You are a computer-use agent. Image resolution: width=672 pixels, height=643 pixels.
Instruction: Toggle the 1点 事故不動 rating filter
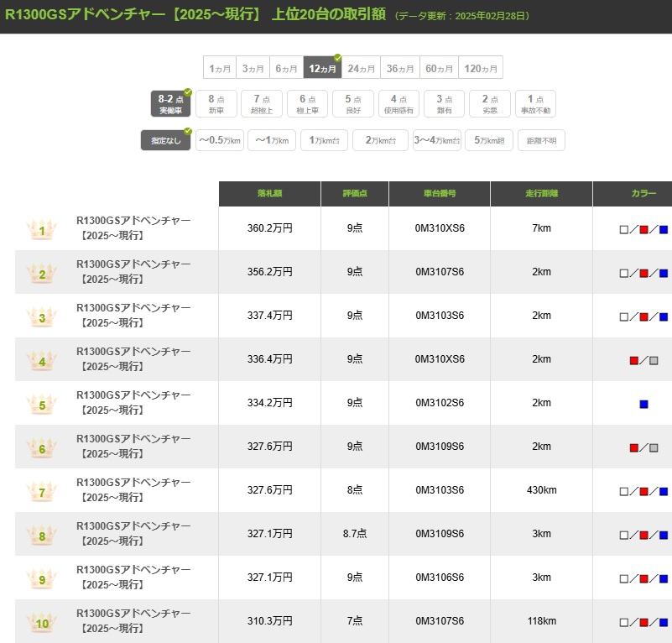(x=535, y=104)
